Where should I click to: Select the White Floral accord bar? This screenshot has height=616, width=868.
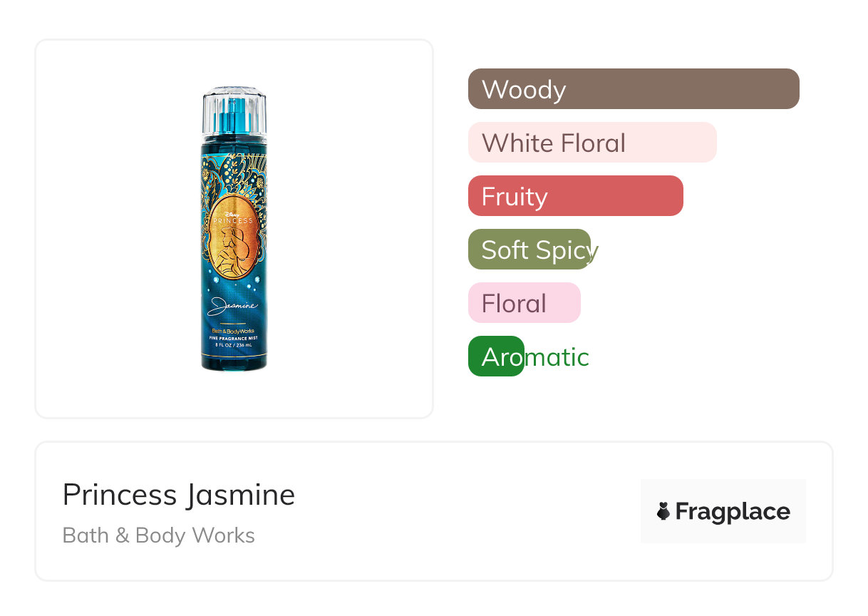[x=591, y=143]
